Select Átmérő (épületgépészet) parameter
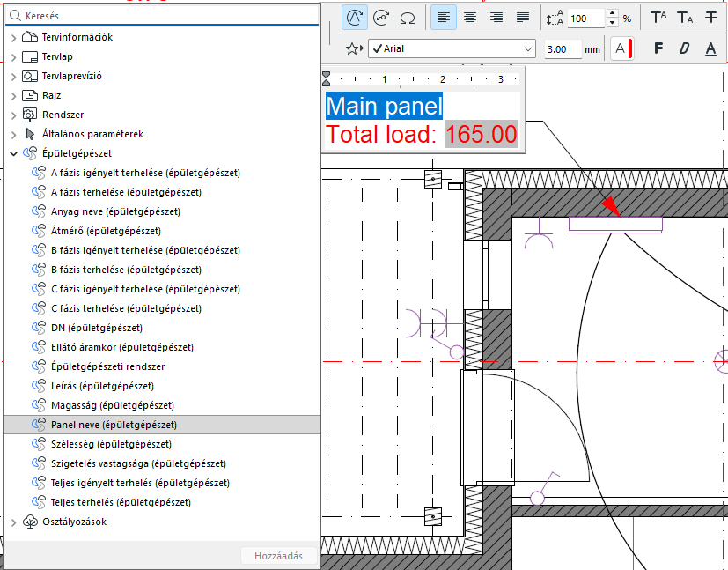 (x=162, y=231)
